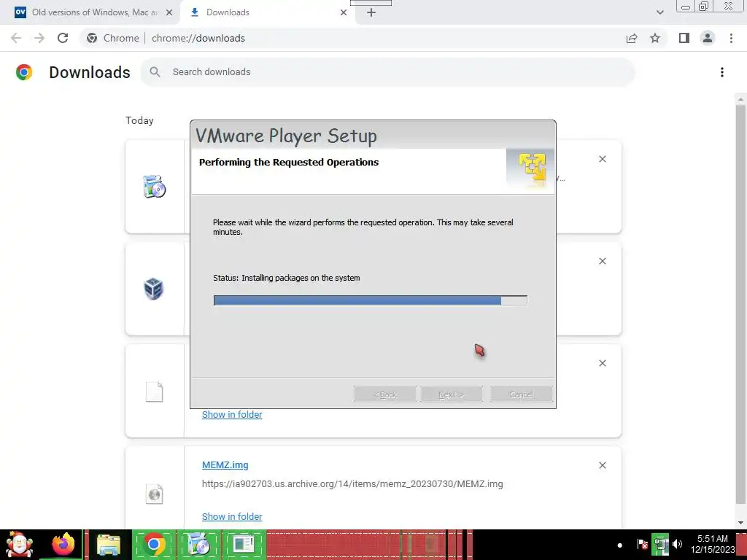The image size is (747, 560).
Task: Bookmark this tab with the star icon
Action: pos(655,38)
